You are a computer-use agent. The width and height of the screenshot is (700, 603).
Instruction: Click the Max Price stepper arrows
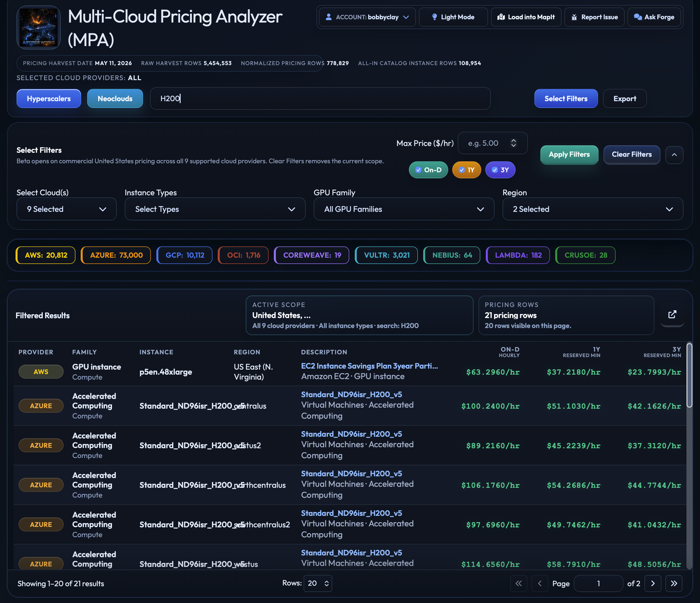[514, 143]
